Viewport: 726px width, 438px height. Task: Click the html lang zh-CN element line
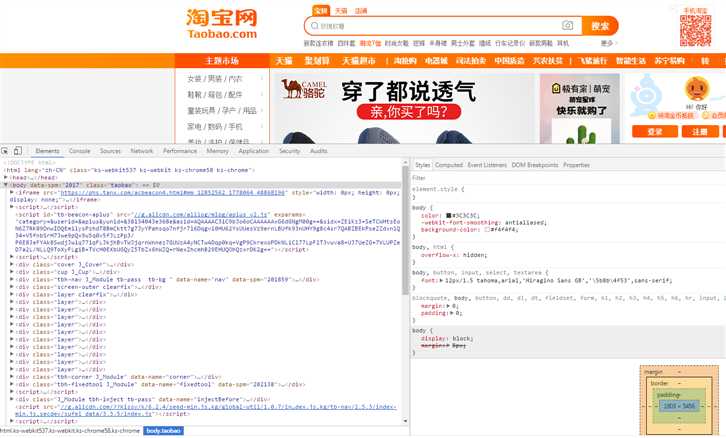(x=129, y=170)
